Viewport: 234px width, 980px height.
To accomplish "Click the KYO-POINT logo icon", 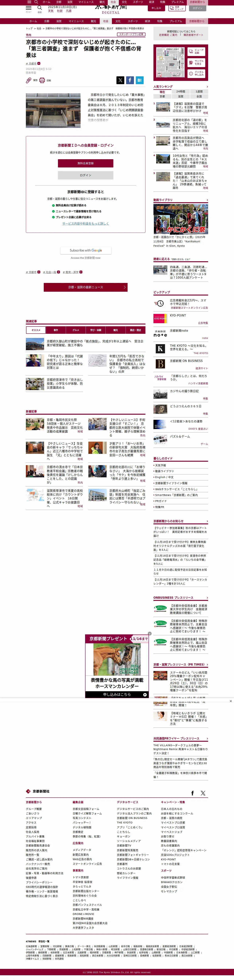I will 160,318.
